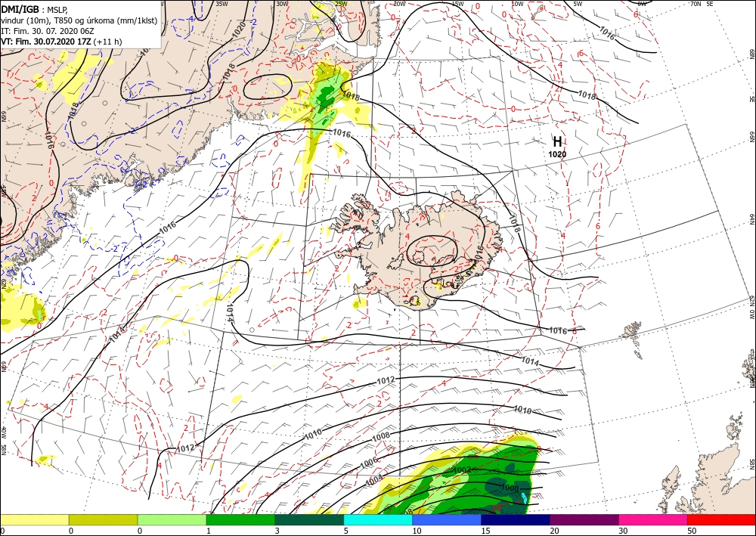Viewport: 756px width, 536px height.
Task: Click the 'IT: Fim. 30. 07. 2020 06Z' line
Action: [48, 31]
